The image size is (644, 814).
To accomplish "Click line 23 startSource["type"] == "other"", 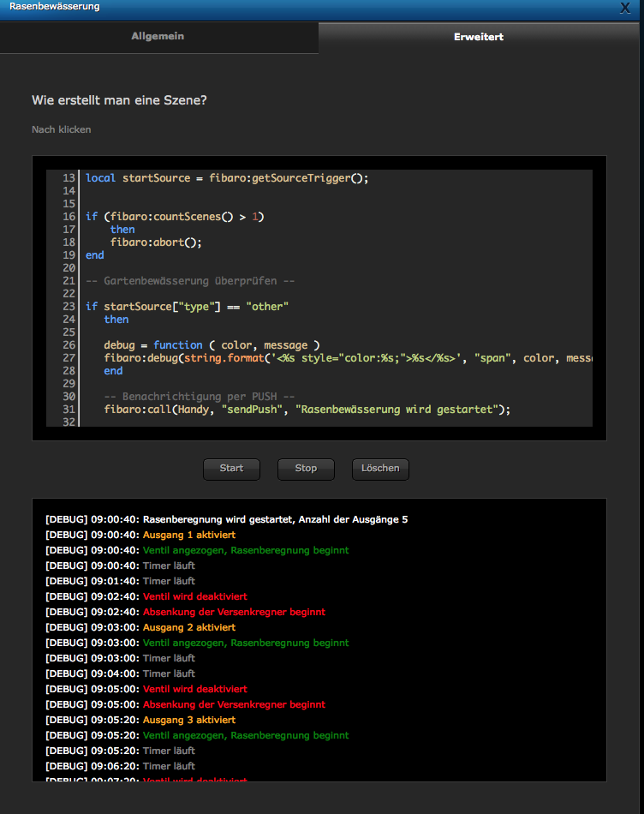I will click(187, 307).
